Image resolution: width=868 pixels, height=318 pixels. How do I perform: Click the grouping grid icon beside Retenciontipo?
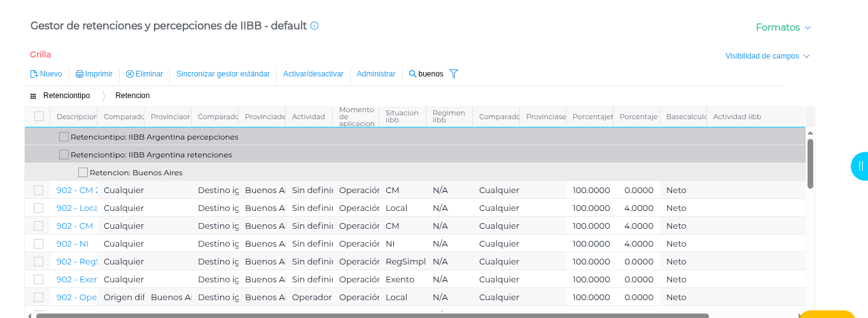33,96
